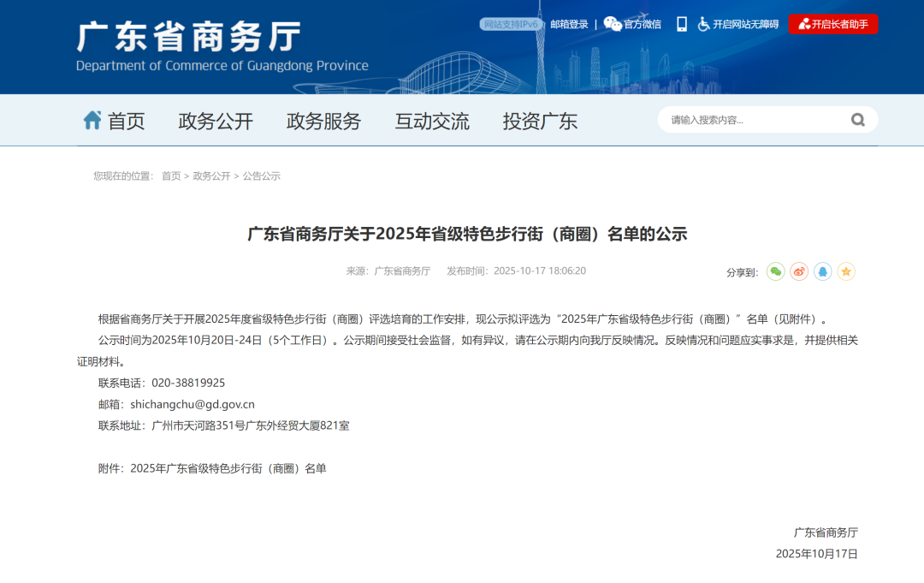Screen dimensions: 924x583
Task: Click the home icon beside 首页
Action: [92, 120]
